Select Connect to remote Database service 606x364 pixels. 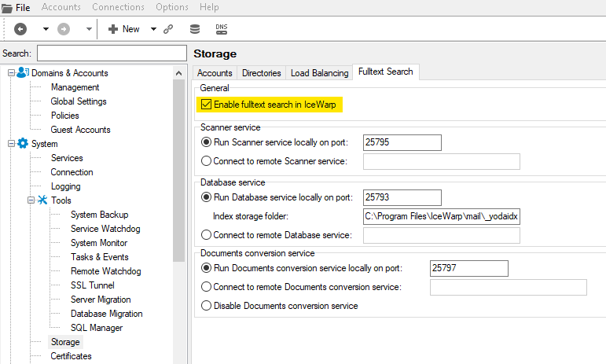coord(207,235)
